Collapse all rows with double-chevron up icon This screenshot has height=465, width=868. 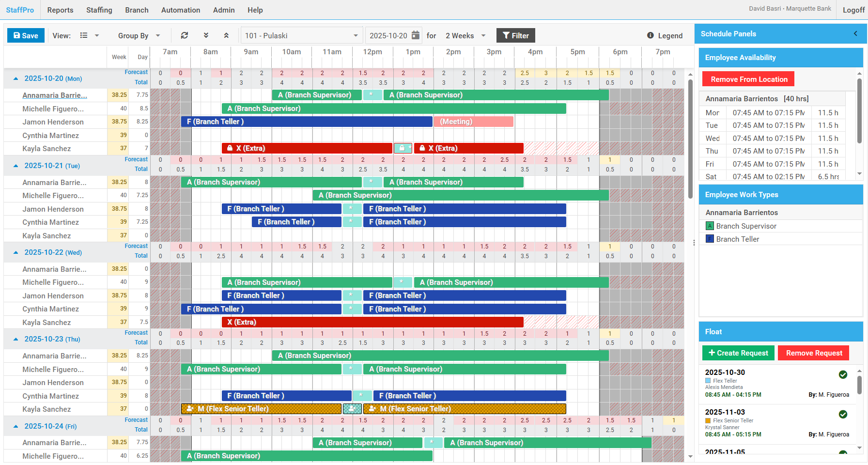click(226, 35)
